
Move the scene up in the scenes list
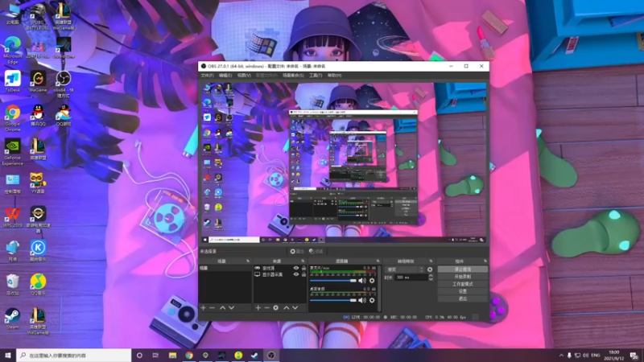tap(222, 307)
